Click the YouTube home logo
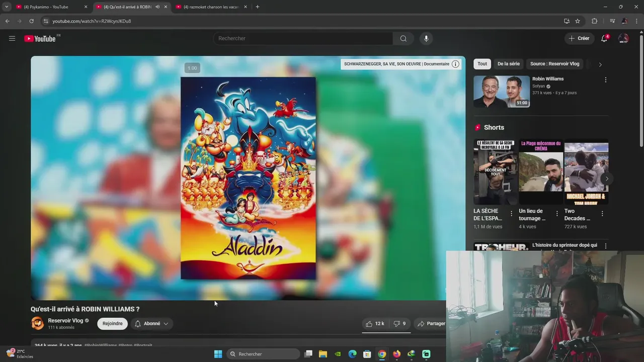The image size is (644, 362). point(40,39)
